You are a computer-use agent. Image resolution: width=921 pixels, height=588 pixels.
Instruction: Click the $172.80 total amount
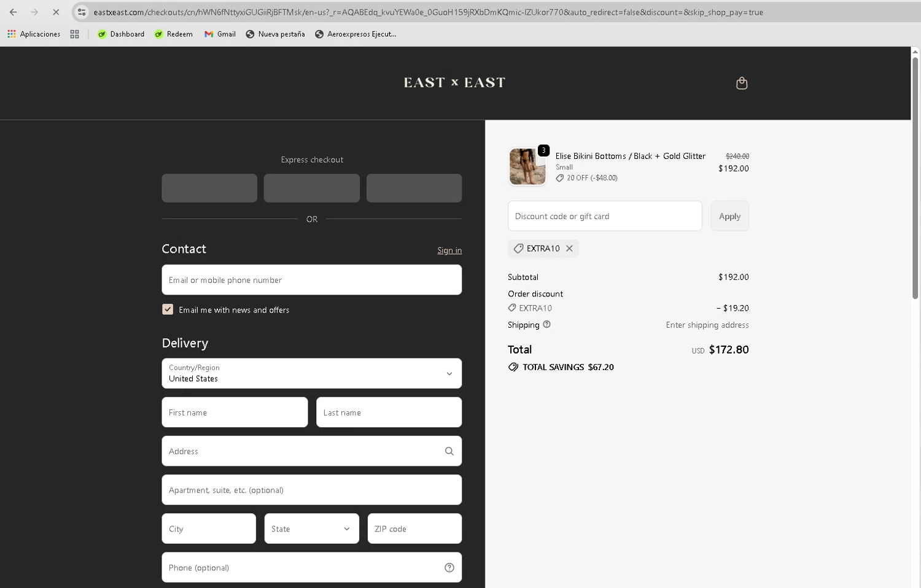tap(729, 350)
